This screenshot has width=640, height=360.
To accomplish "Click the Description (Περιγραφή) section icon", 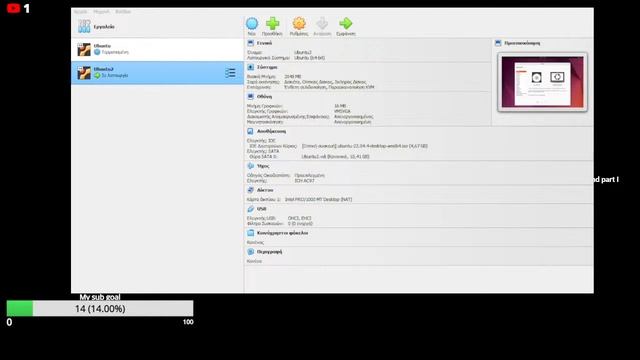I will [x=251, y=252].
